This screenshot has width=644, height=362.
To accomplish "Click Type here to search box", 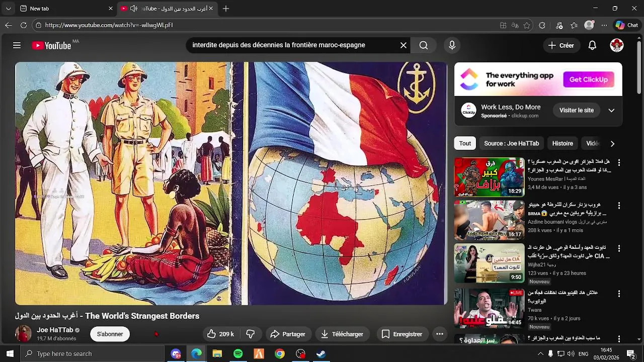I will tap(93, 354).
